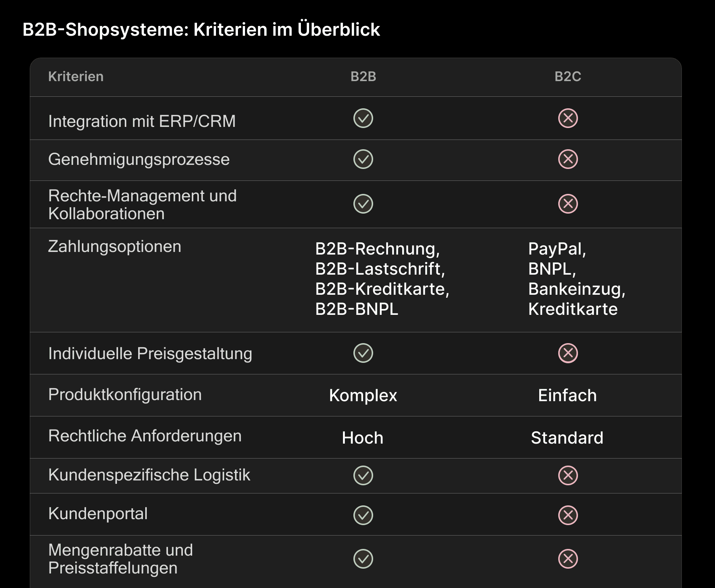Select the B2C cross icon for Genehmigungsprozesse
The height and width of the screenshot is (588, 715).
pos(568,159)
